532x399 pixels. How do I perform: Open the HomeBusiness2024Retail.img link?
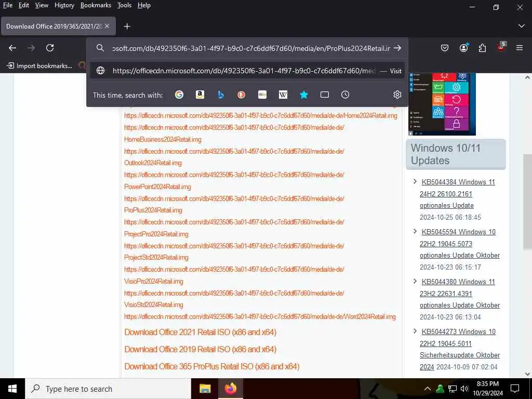click(x=234, y=134)
